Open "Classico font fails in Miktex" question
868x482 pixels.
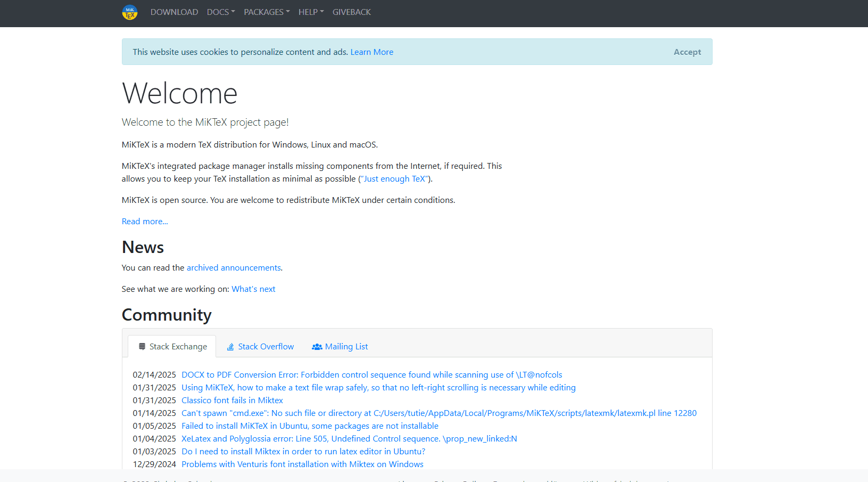tap(232, 401)
